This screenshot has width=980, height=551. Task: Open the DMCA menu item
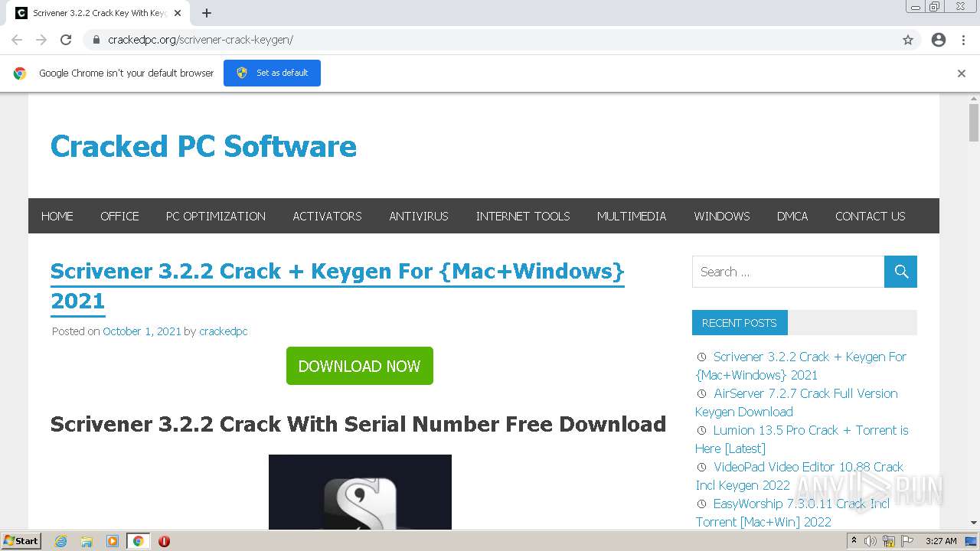tap(792, 216)
